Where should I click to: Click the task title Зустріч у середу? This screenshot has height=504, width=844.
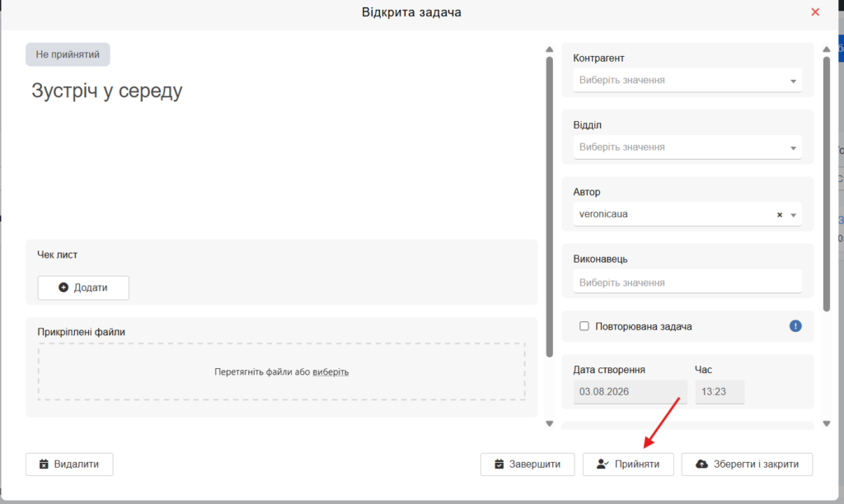(106, 91)
